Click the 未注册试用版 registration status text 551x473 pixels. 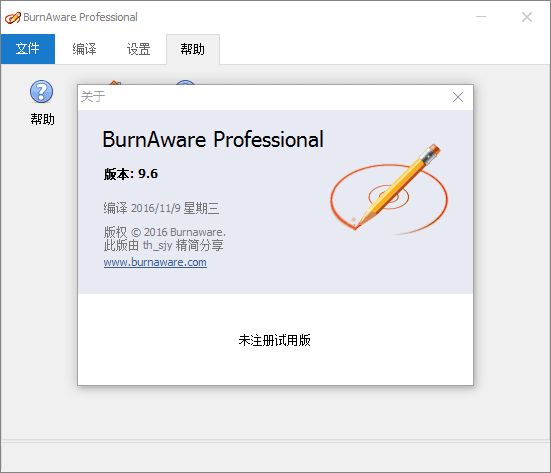click(x=274, y=340)
